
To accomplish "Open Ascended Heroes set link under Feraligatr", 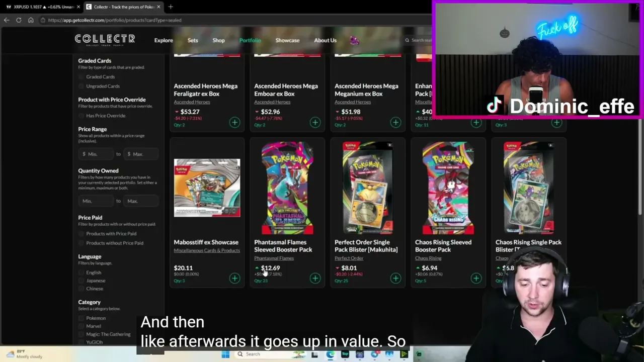I will pos(192,102).
